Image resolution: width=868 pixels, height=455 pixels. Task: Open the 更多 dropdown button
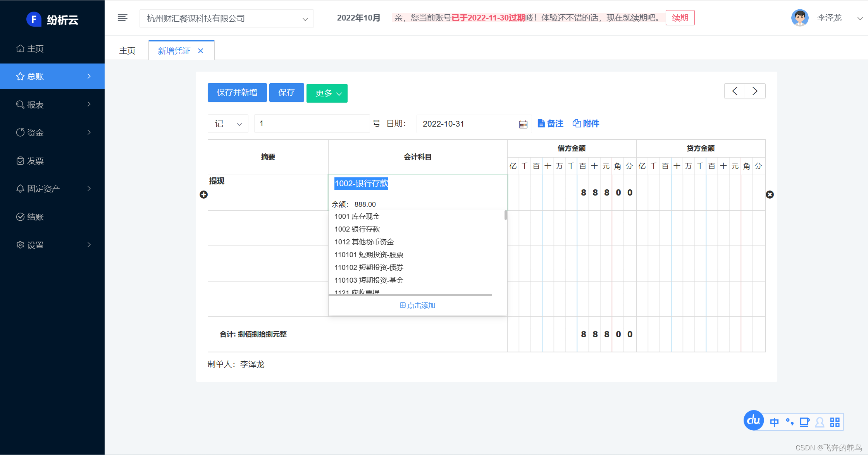327,93
